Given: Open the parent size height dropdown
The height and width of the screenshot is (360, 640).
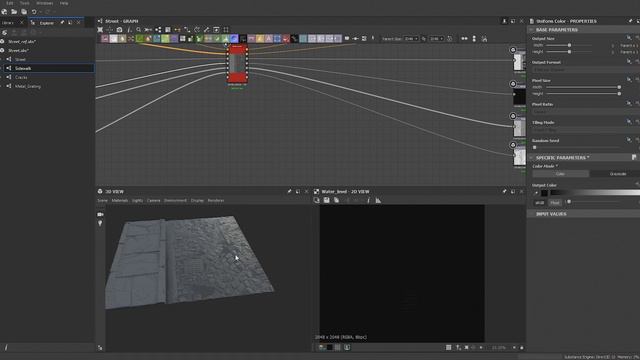Looking at the screenshot, I should click(436, 39).
